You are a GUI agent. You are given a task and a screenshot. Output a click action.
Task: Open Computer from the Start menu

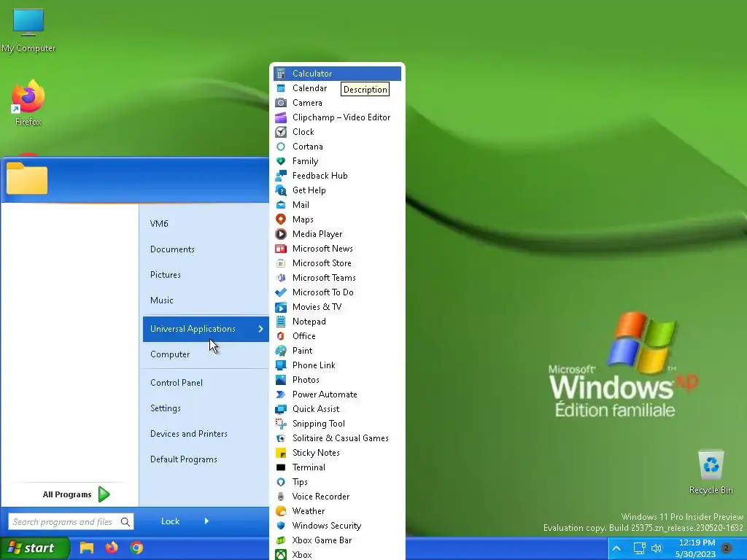(x=170, y=355)
